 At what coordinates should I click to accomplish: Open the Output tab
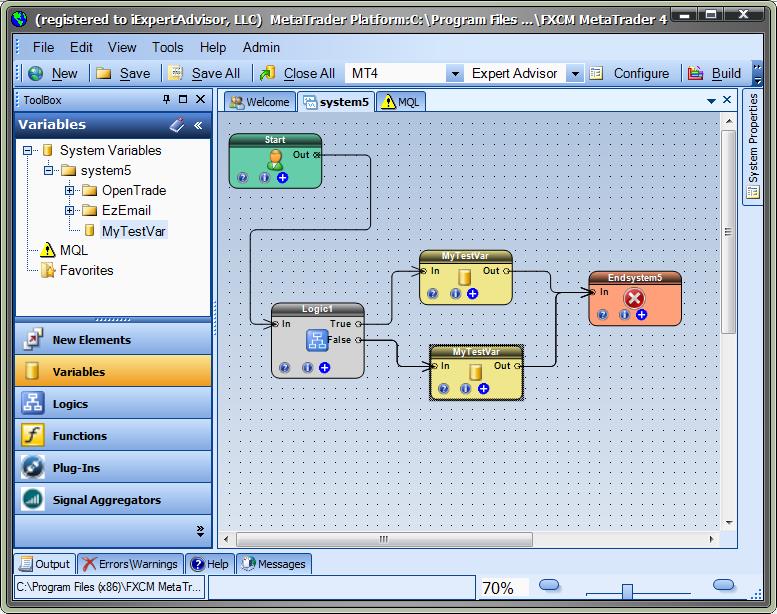tap(45, 564)
